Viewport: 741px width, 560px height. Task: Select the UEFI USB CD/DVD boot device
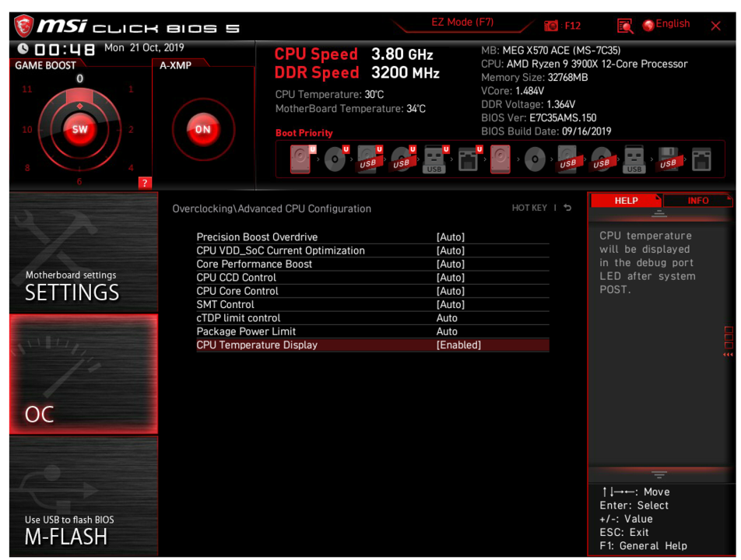[402, 159]
